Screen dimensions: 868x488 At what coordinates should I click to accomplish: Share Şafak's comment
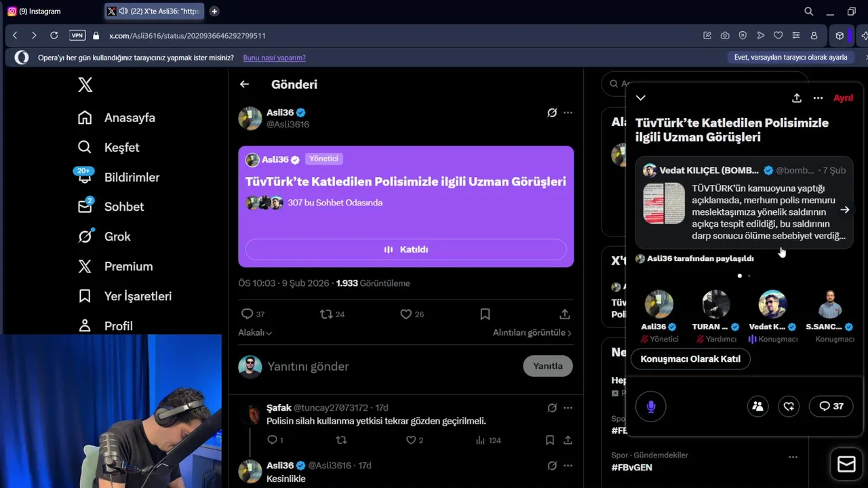point(568,440)
